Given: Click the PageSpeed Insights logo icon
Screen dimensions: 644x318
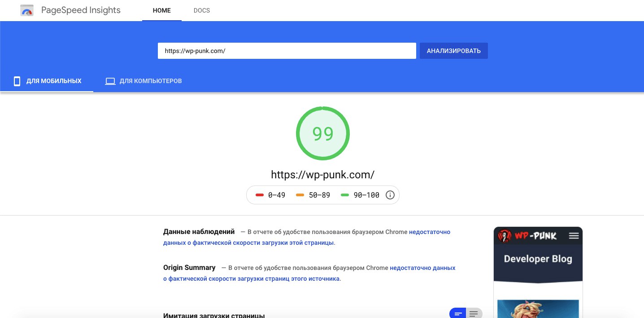Looking at the screenshot, I should click(27, 10).
